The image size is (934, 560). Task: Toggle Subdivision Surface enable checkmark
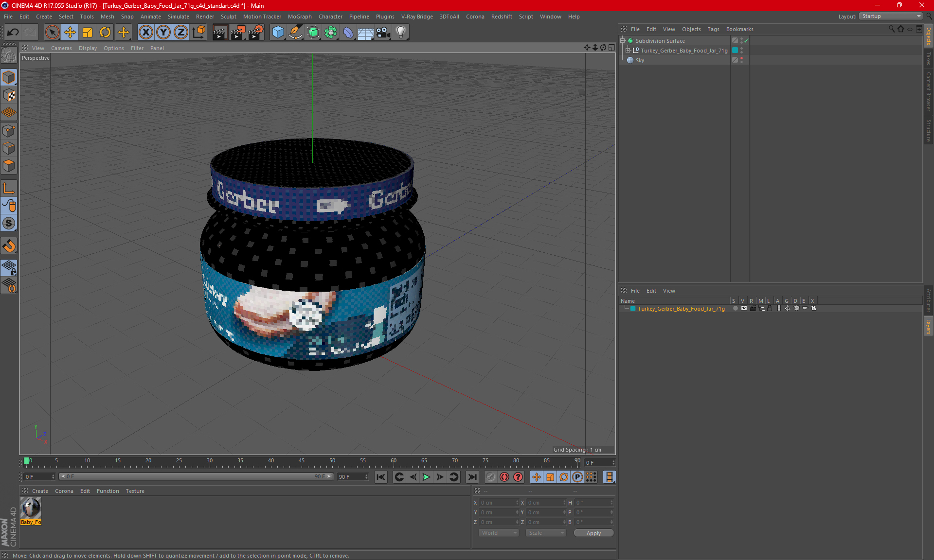(746, 41)
